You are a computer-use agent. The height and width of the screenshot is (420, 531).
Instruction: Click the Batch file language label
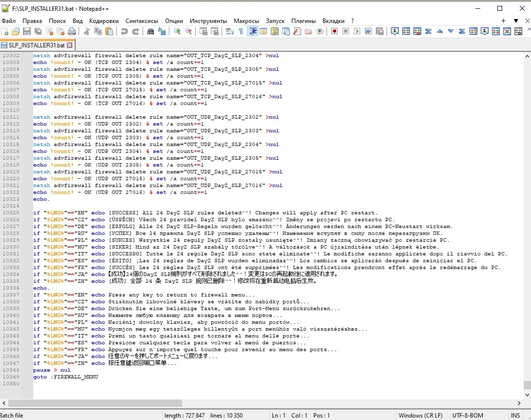12,415
